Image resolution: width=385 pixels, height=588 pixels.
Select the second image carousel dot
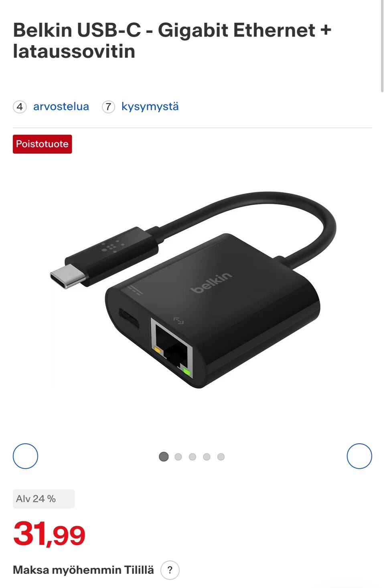tap(178, 457)
